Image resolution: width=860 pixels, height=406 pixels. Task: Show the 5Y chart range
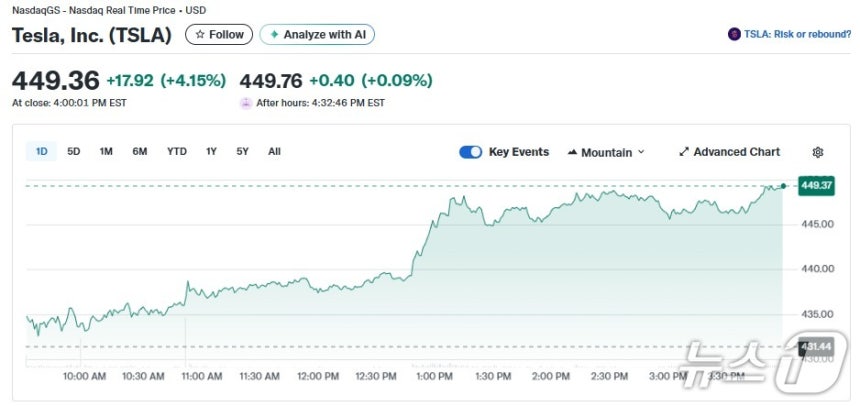click(x=243, y=152)
